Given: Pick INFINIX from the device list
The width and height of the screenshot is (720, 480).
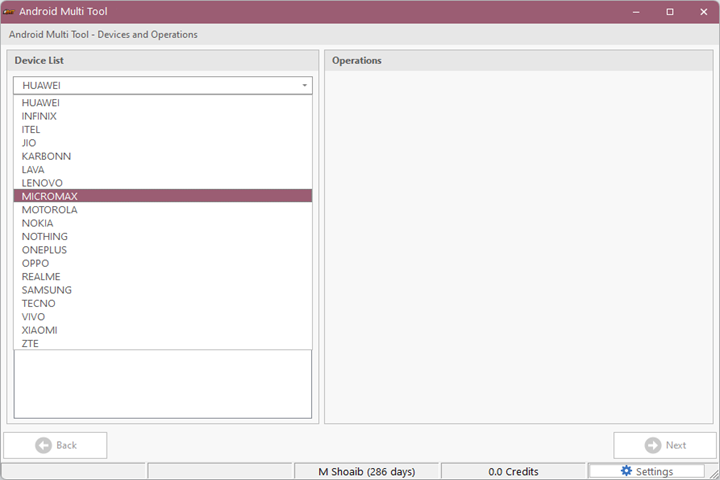Looking at the screenshot, I should [x=40, y=116].
